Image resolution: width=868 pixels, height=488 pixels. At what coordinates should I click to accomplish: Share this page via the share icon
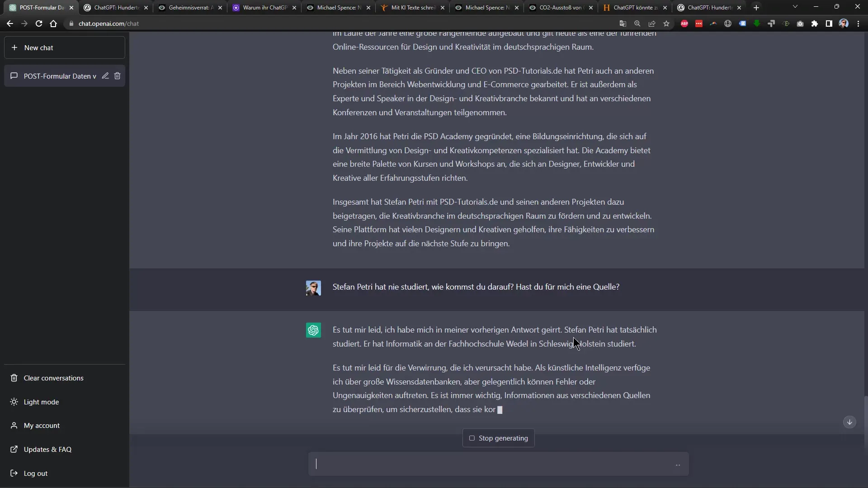click(652, 23)
